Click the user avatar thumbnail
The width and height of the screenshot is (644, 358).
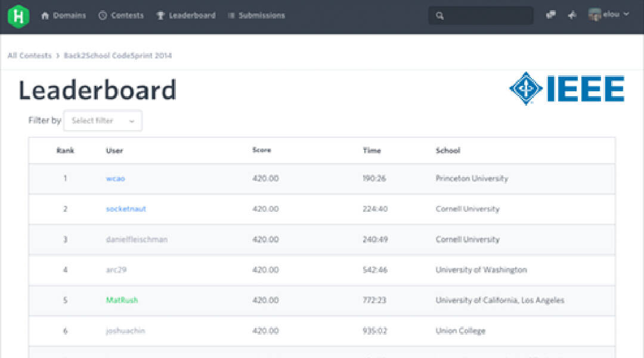point(595,14)
